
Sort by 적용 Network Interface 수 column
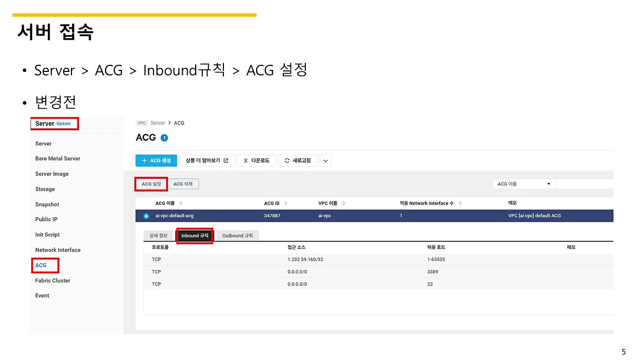460,203
